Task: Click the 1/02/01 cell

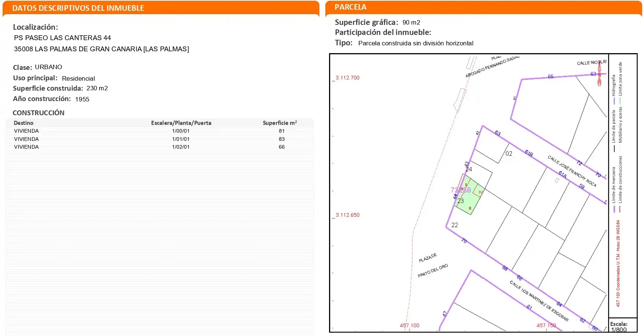Action: point(180,147)
